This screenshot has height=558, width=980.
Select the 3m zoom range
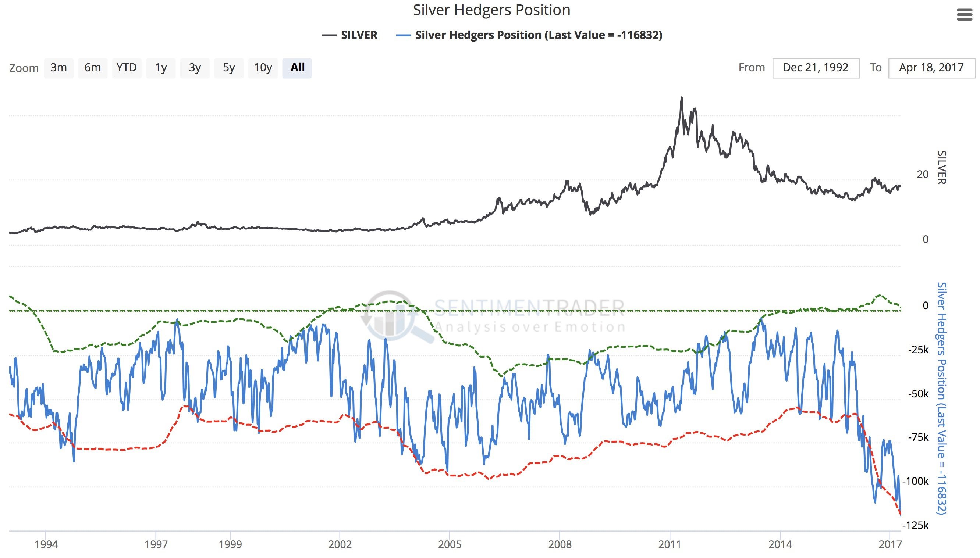[x=58, y=68]
